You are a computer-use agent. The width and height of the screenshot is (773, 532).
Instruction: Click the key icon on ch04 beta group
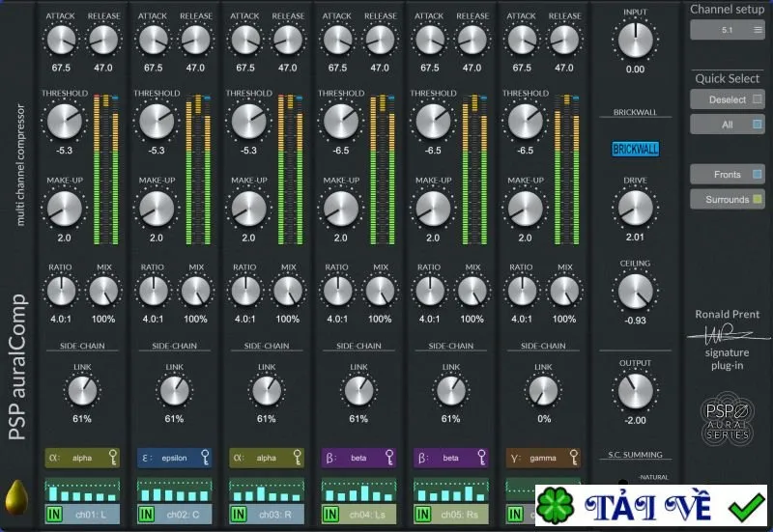pos(389,458)
